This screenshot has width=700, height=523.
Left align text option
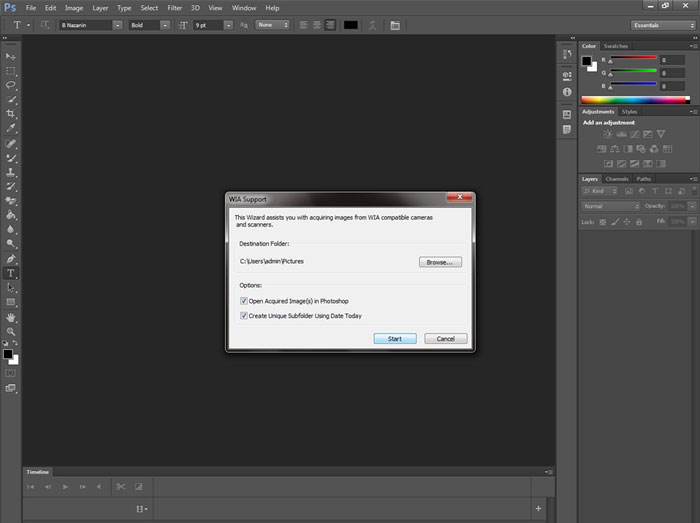(x=304, y=25)
